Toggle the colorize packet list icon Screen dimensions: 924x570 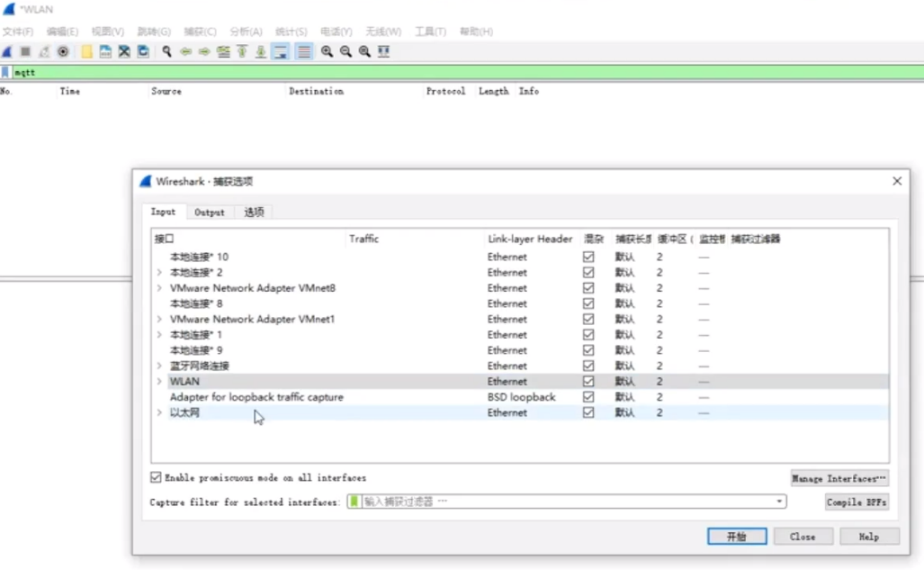(304, 52)
